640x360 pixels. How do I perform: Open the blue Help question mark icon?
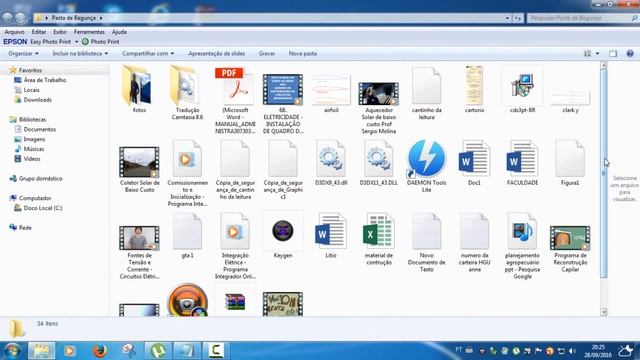tap(630, 53)
